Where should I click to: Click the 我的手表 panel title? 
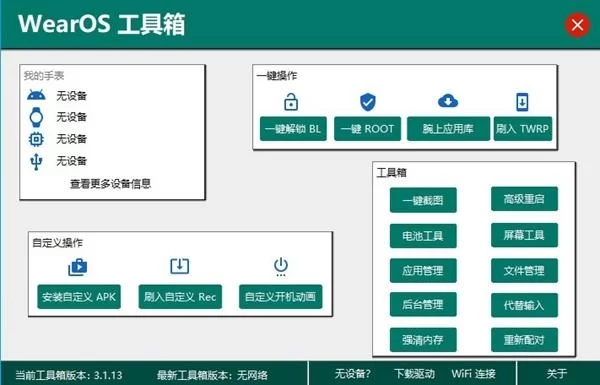pyautogui.click(x=44, y=76)
